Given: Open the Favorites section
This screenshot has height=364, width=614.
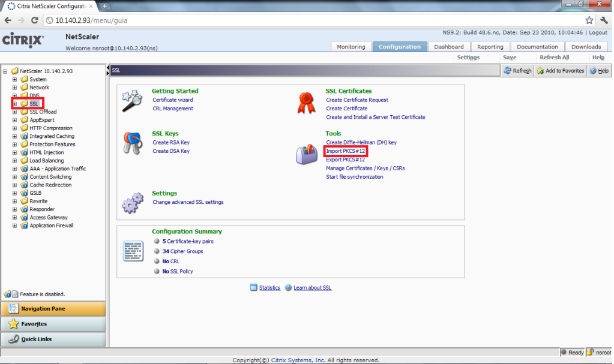Looking at the screenshot, I should [x=53, y=324].
